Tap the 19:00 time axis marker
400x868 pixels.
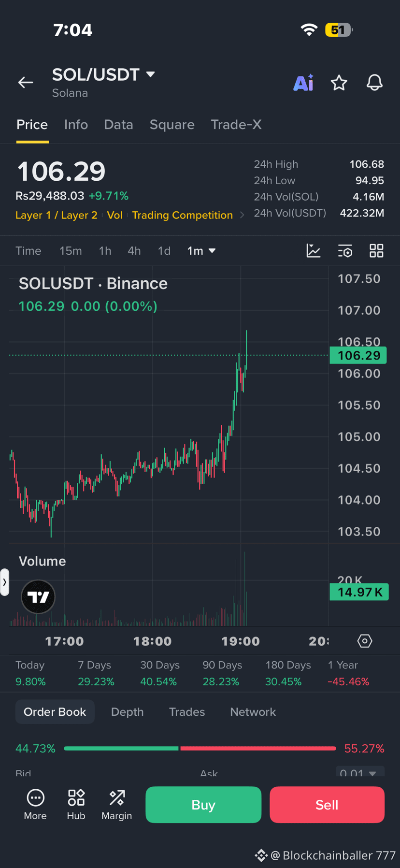[241, 641]
